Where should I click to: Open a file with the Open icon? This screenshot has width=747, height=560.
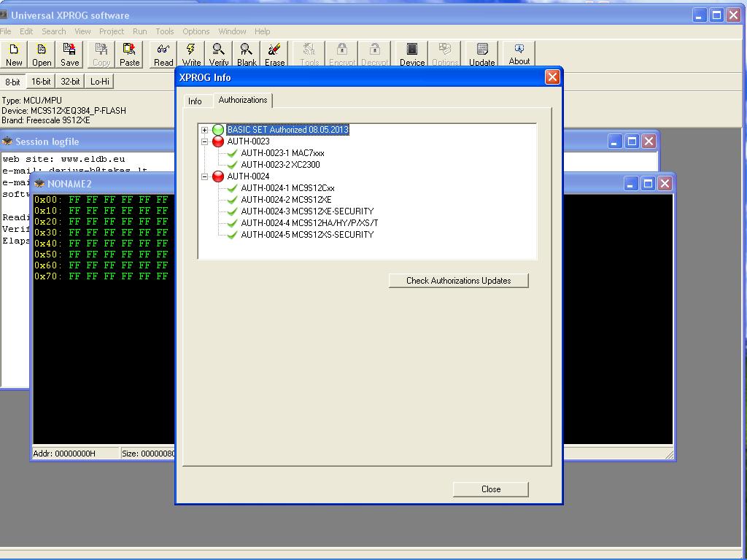click(x=42, y=54)
